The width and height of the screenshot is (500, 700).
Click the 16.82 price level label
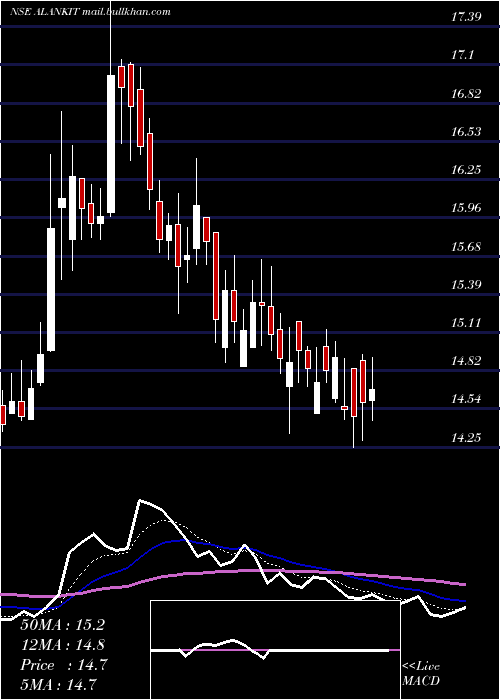(x=466, y=94)
